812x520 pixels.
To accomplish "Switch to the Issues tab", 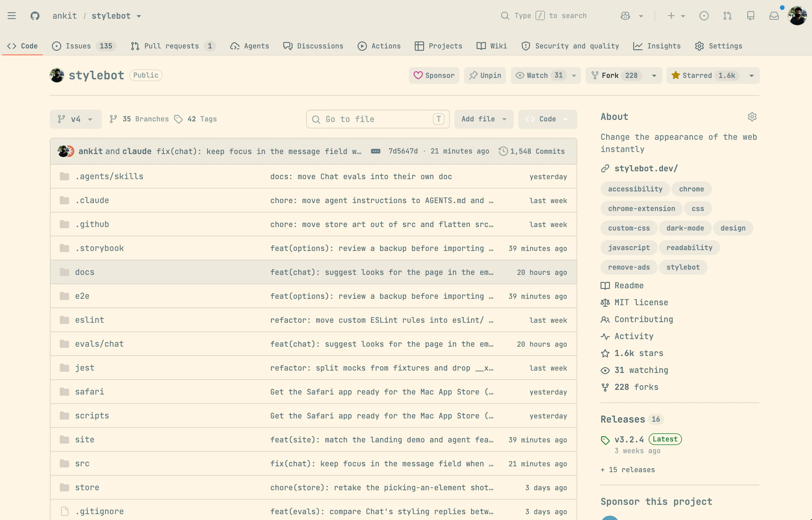I will click(x=84, y=46).
